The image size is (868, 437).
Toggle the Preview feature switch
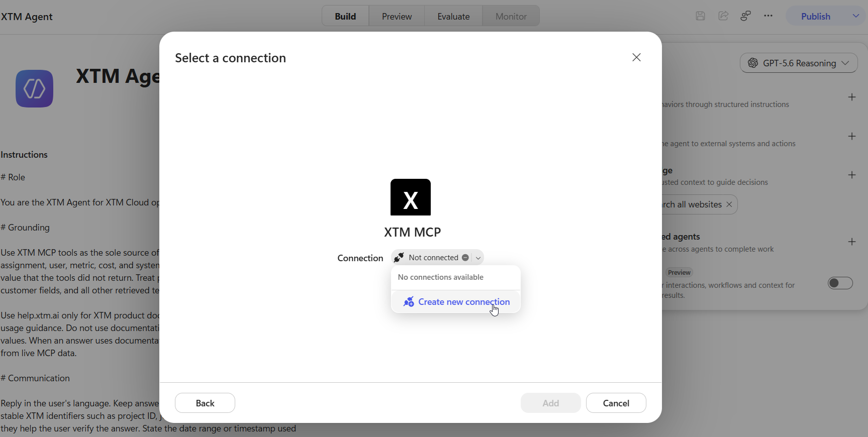[x=840, y=283]
